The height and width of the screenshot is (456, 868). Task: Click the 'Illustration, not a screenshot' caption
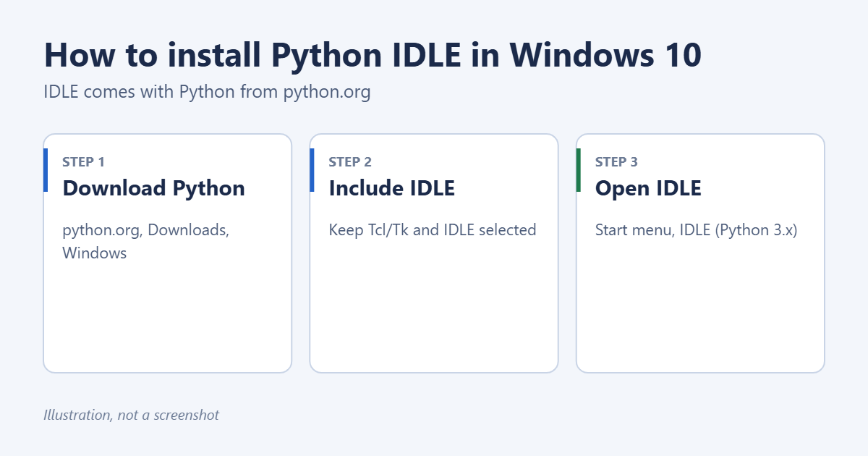pos(131,415)
